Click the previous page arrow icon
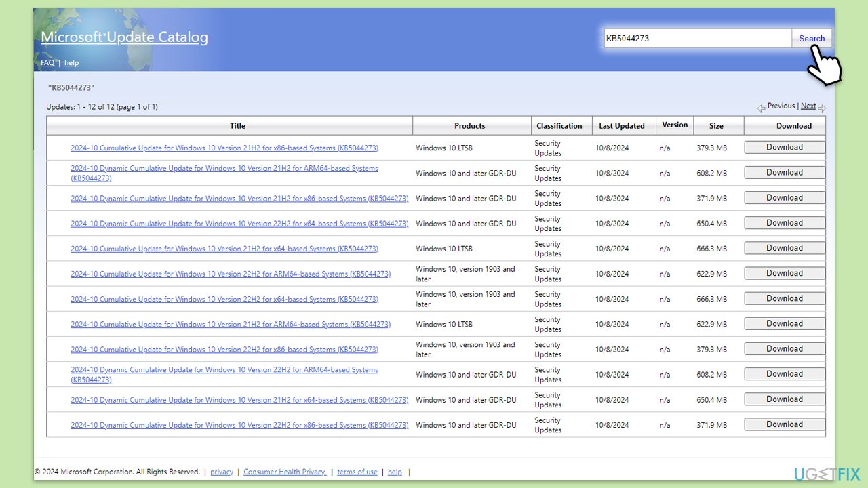 tap(762, 108)
